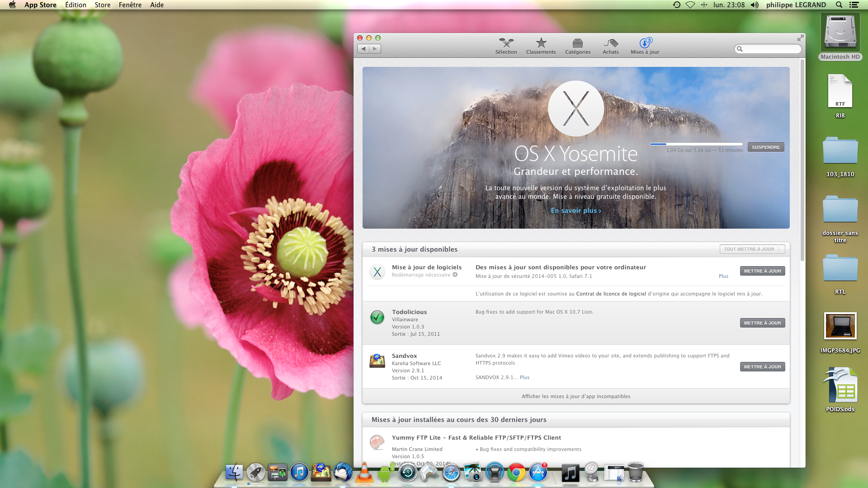Expand Plus link for security update details
This screenshot has width=868, height=488.
click(x=723, y=276)
